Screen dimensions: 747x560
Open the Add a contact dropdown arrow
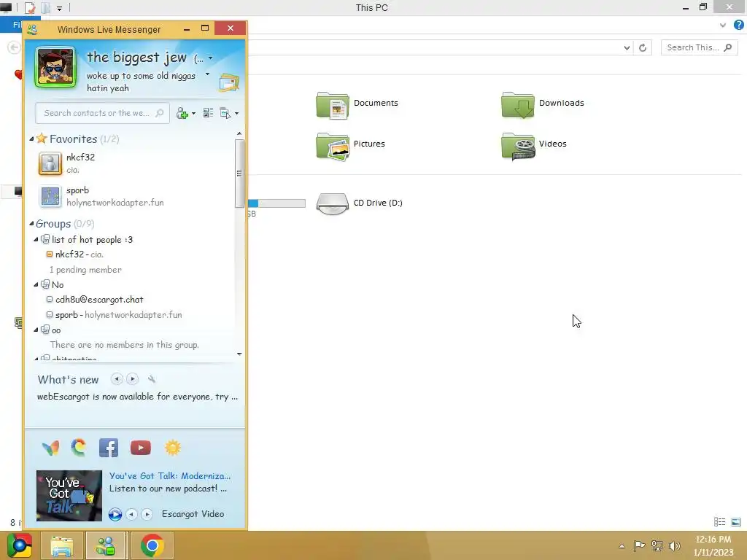click(x=193, y=113)
